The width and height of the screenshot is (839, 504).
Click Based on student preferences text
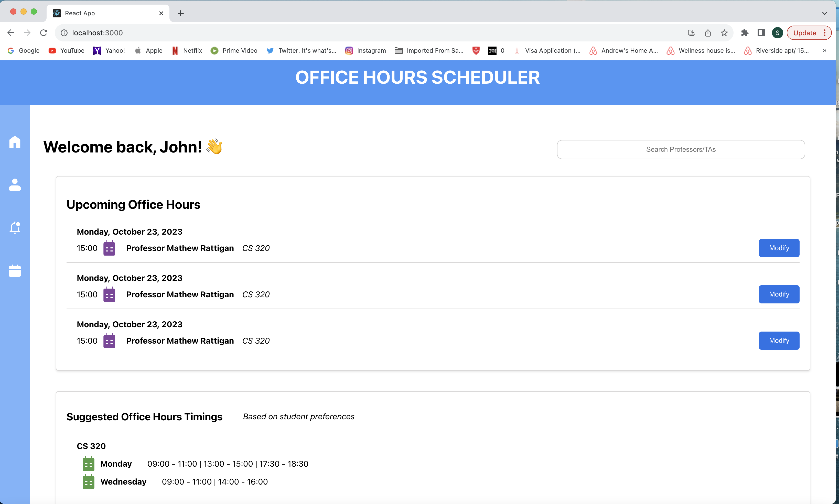299,417
